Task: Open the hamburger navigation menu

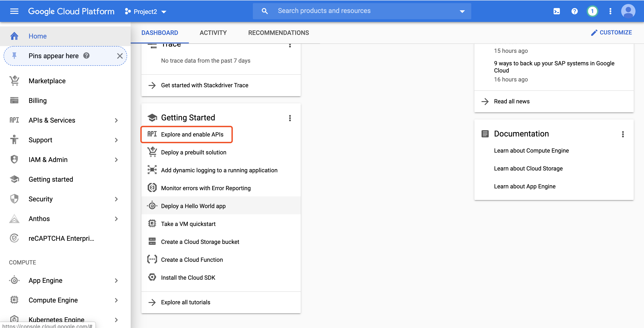Action: coord(14,11)
